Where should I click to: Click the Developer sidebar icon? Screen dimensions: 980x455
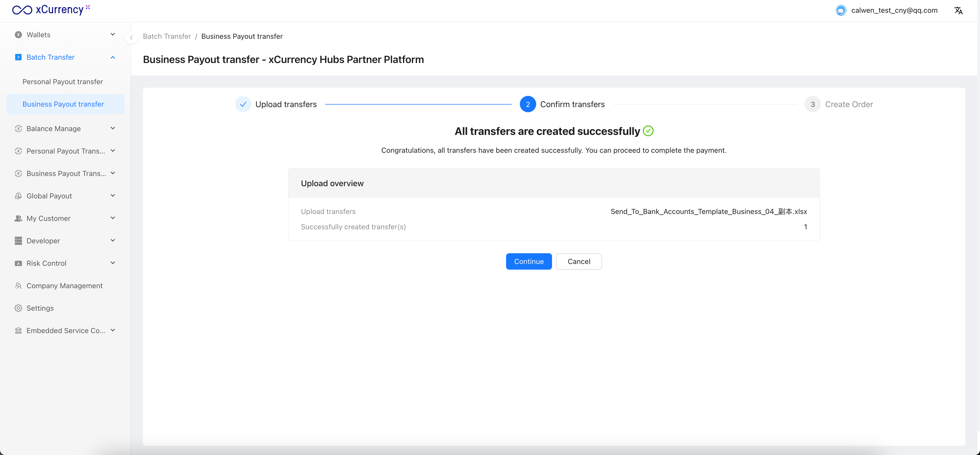[18, 241]
